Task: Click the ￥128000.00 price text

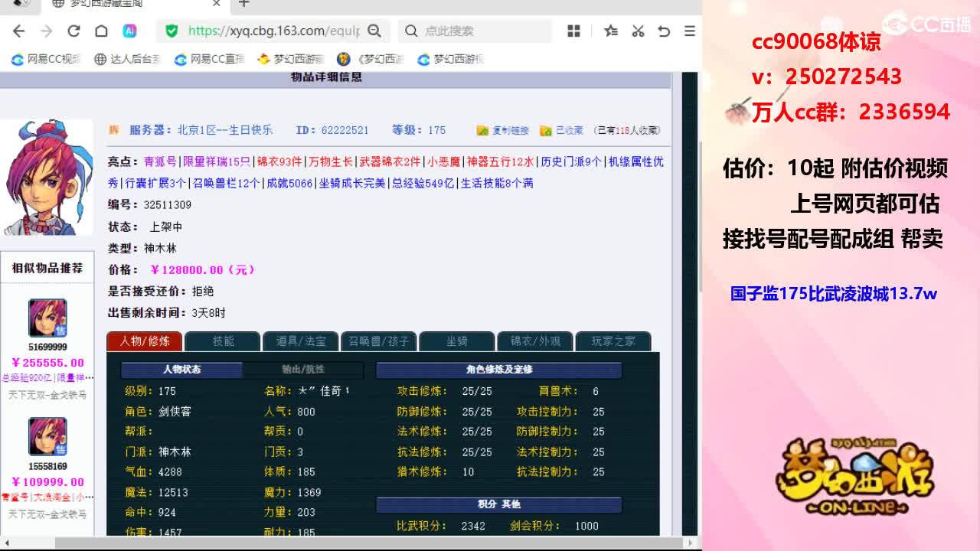Action: click(202, 269)
